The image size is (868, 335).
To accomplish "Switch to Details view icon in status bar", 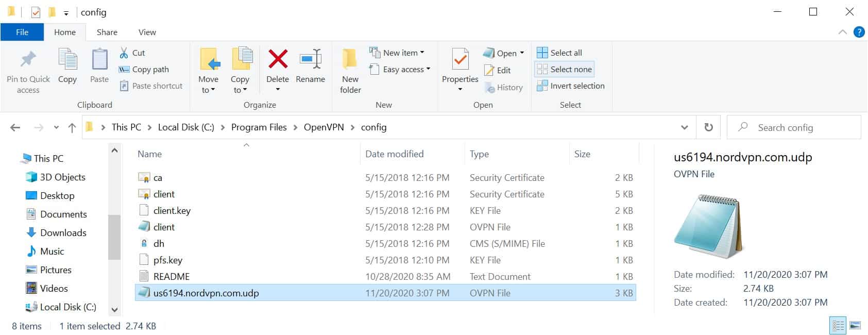I will click(838, 325).
